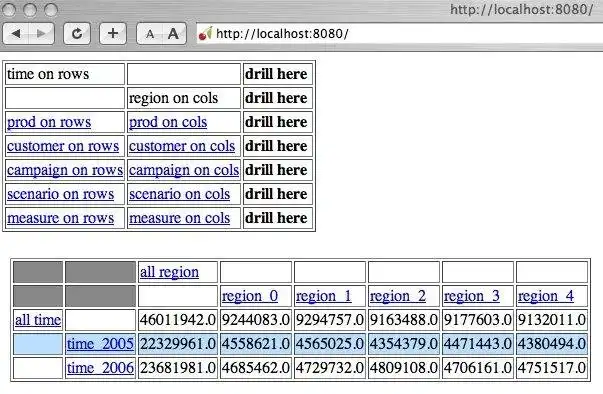603x394 pixels.
Task: Click the 'all region' header link
Action: pyautogui.click(x=169, y=272)
